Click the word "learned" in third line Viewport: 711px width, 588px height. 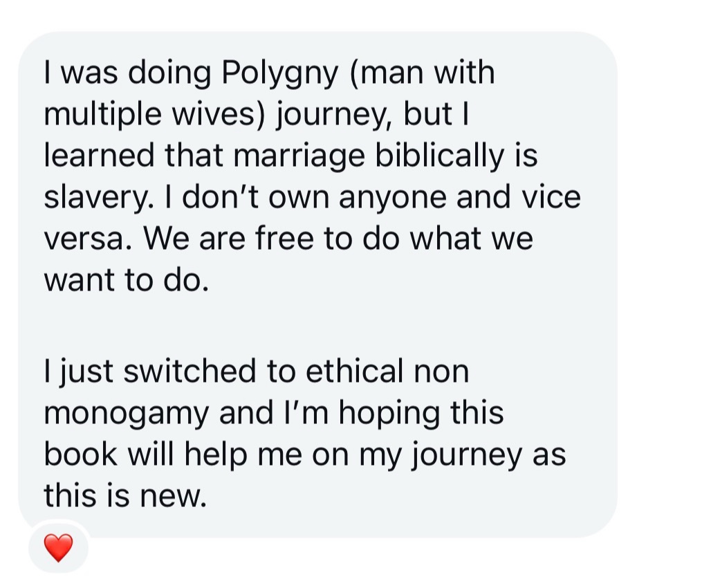click(99, 156)
